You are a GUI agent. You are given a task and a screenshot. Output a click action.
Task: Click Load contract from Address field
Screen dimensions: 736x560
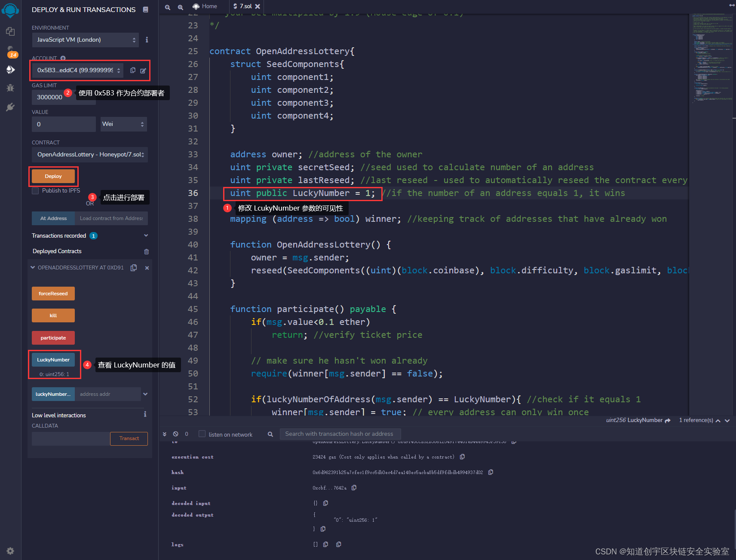pos(111,218)
